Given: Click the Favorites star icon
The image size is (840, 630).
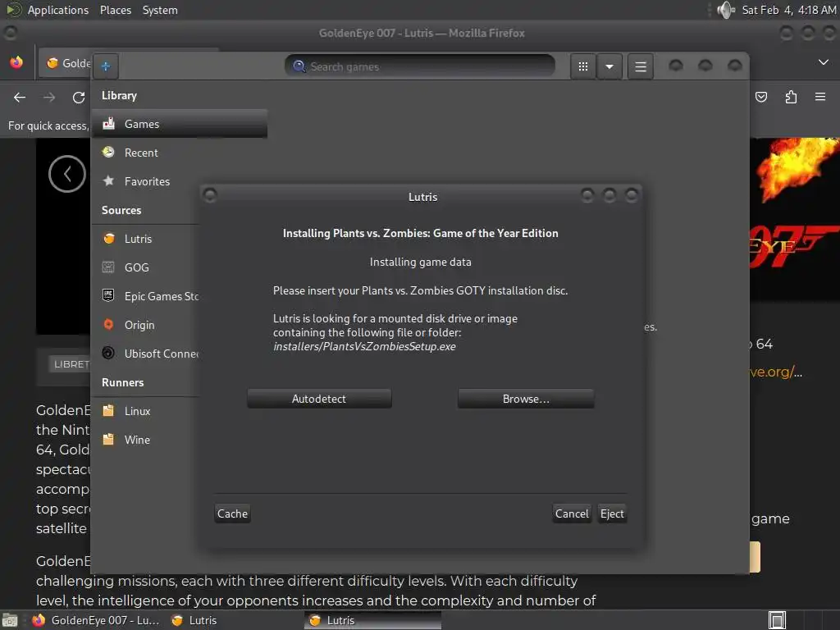Looking at the screenshot, I should [x=109, y=180].
